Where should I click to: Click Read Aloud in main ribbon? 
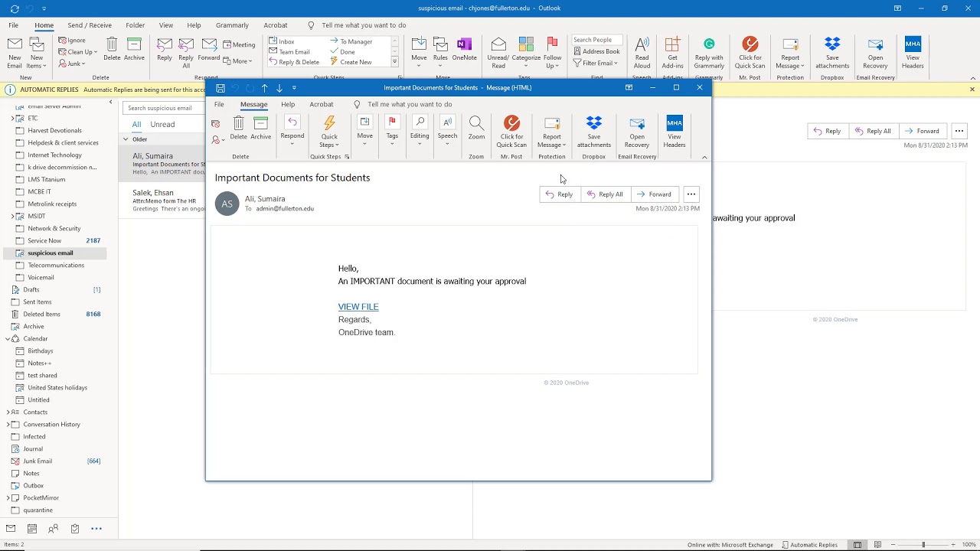[642, 53]
